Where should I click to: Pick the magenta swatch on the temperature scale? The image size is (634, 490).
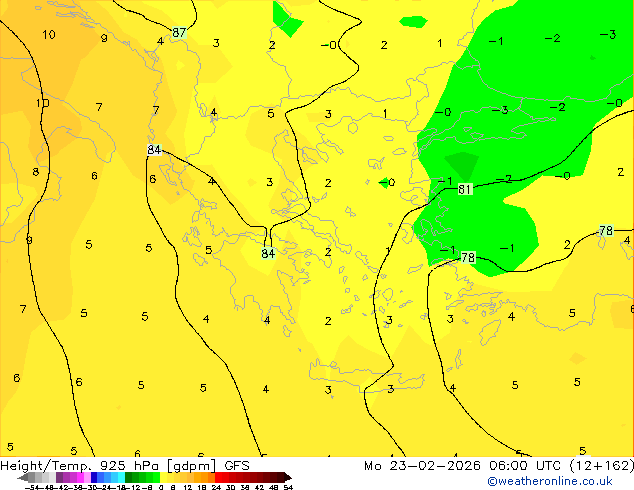point(80,478)
